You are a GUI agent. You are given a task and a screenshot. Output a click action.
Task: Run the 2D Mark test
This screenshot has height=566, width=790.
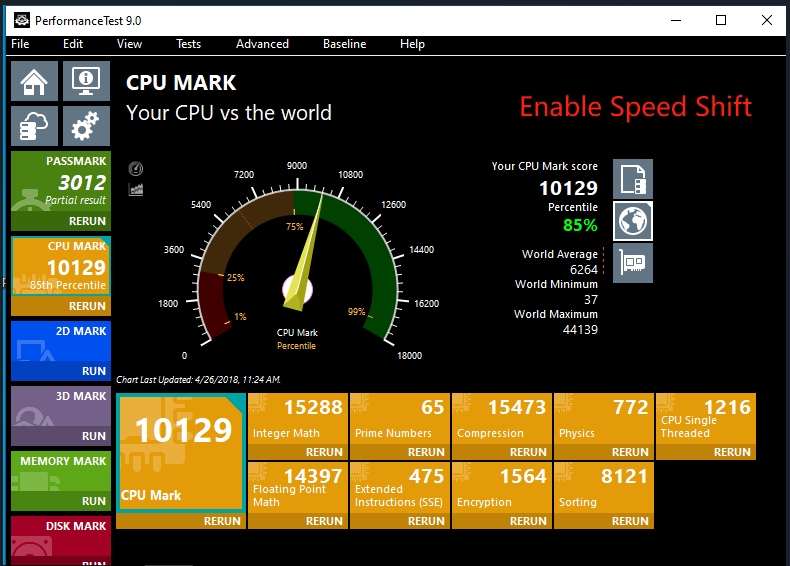click(94, 371)
